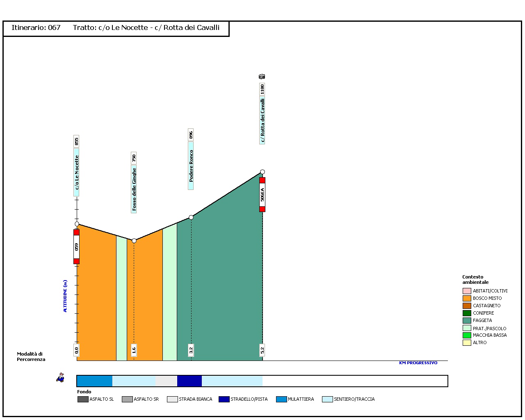Click the BOSCO MISTO orange legend swatch
This screenshot has width=525, height=420.
(x=467, y=299)
